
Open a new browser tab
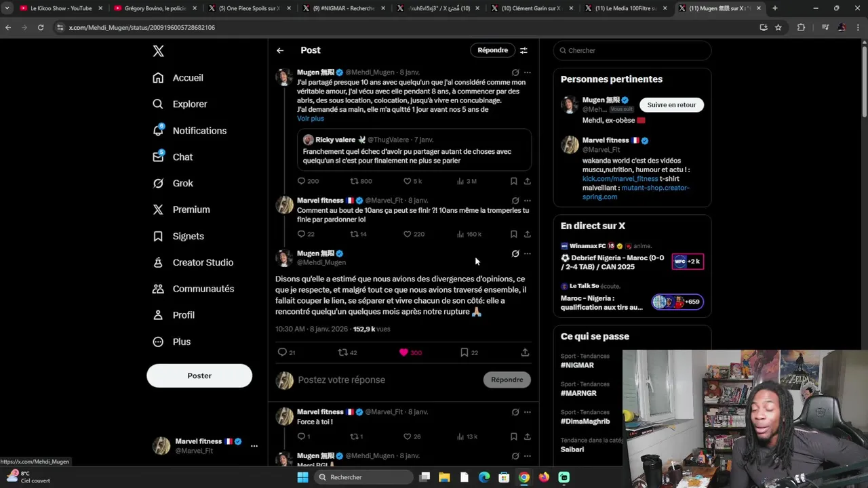775,8
